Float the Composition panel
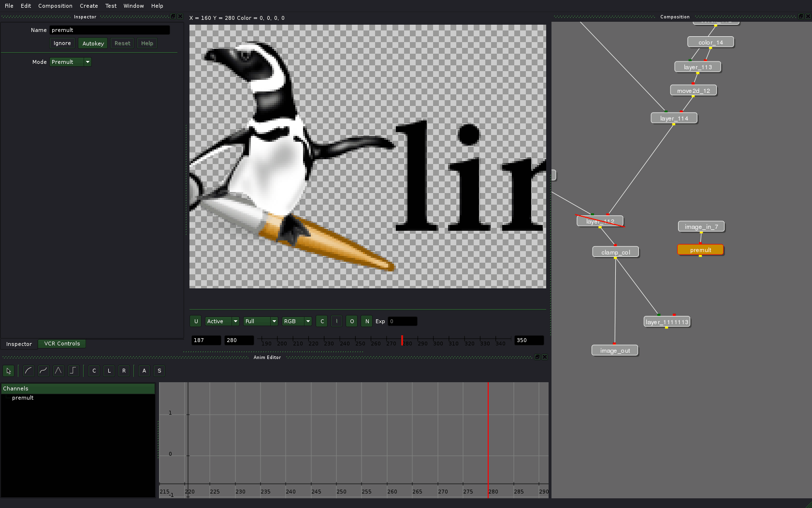This screenshot has width=812, height=508. [800, 16]
